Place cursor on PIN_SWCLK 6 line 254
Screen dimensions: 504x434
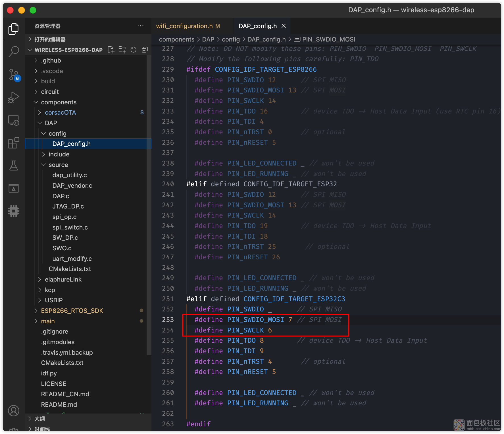233,330
